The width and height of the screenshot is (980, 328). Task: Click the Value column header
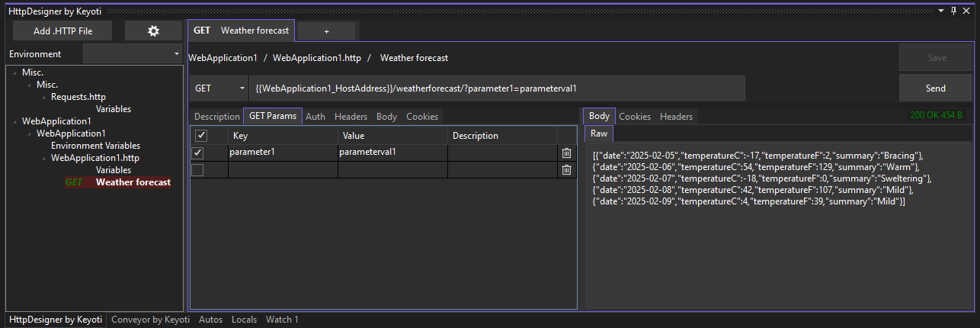[x=393, y=136]
